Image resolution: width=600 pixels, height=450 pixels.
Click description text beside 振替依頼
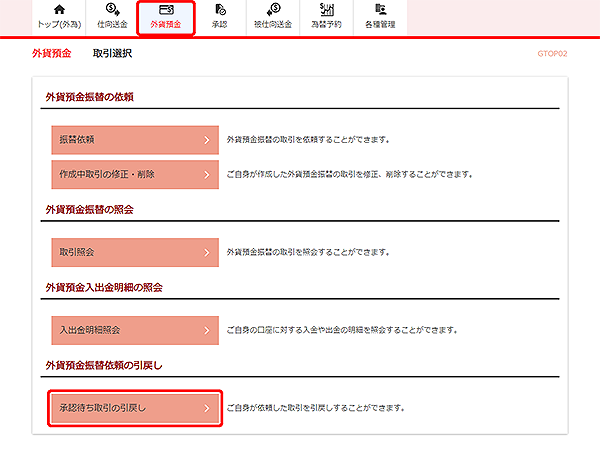click(308, 140)
